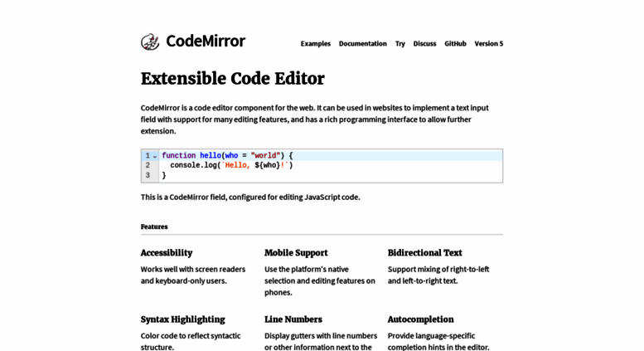This screenshot has height=351, width=644.
Task: Click text "Provide language-specific"
Action: point(431,336)
